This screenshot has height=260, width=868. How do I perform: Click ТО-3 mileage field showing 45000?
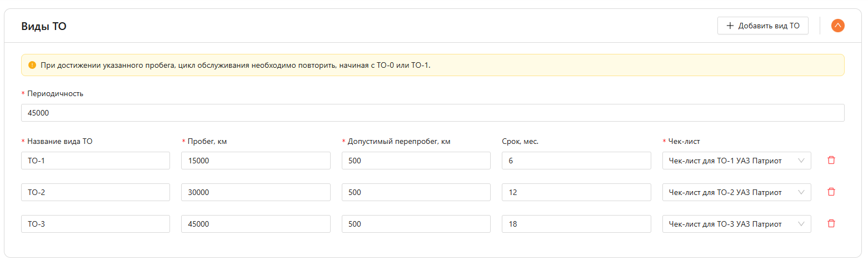click(x=256, y=224)
